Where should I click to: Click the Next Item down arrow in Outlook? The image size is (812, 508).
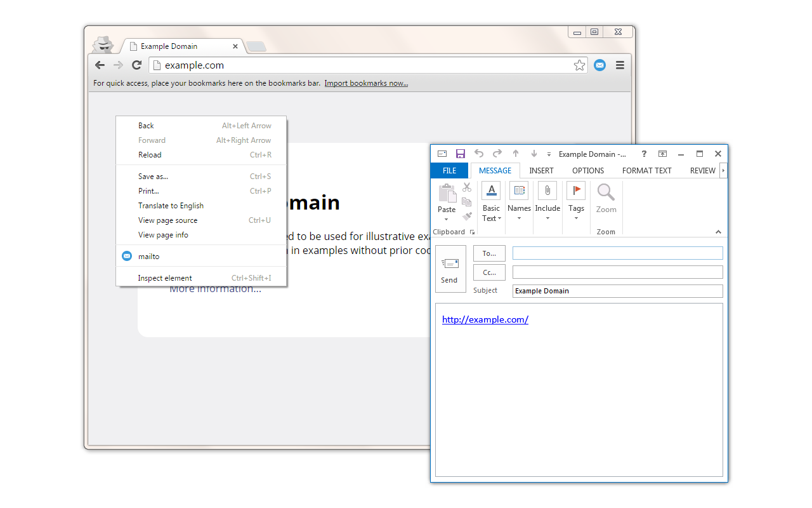(534, 154)
